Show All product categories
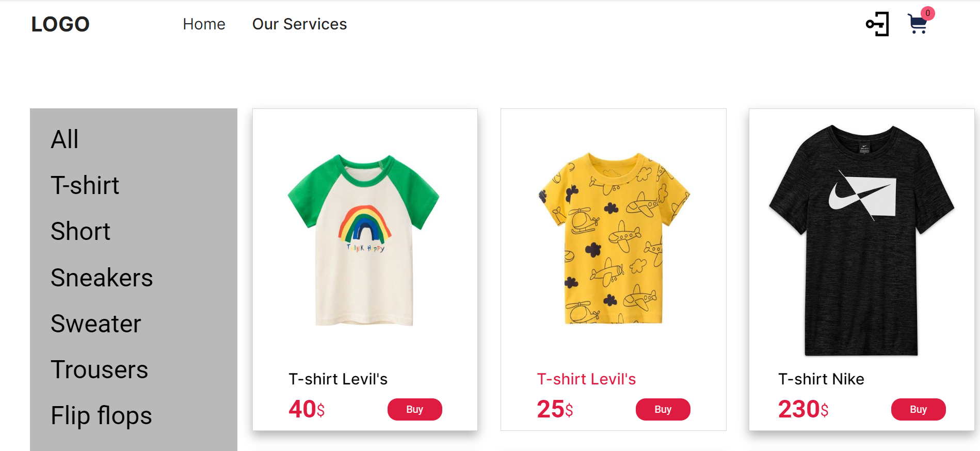Screen dimensions: 980x451 pyautogui.click(x=65, y=139)
